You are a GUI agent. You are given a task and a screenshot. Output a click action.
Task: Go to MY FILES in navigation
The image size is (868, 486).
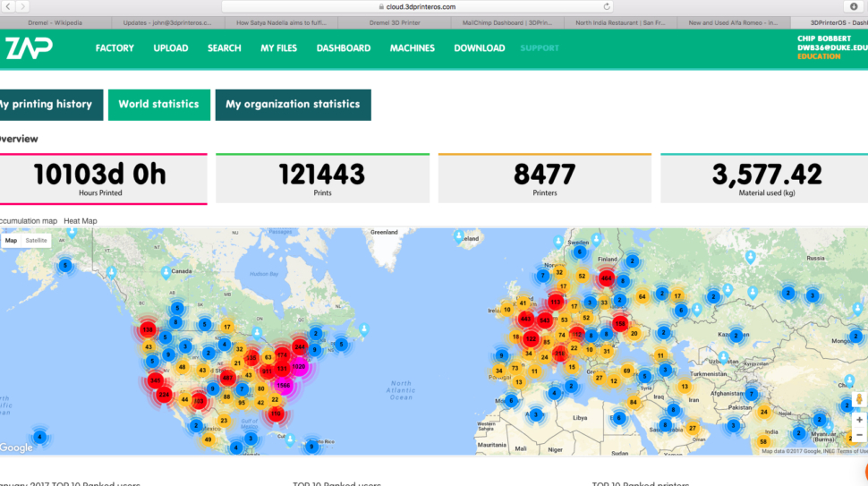tap(278, 48)
